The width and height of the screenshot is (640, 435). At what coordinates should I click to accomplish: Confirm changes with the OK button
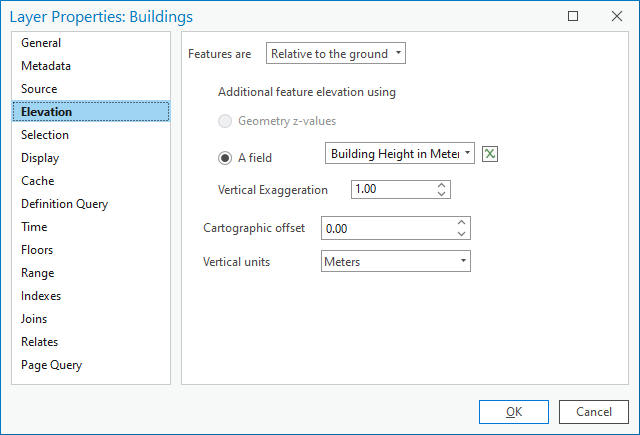pos(513,412)
